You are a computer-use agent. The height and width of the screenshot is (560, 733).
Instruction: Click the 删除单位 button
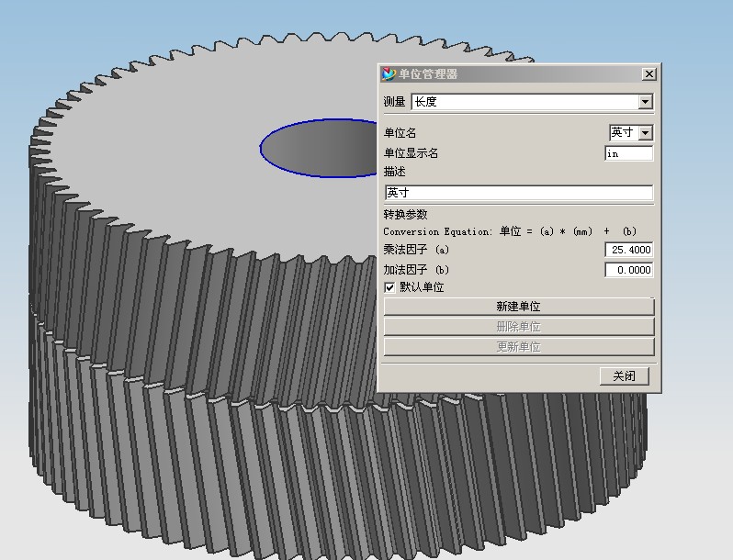519,327
